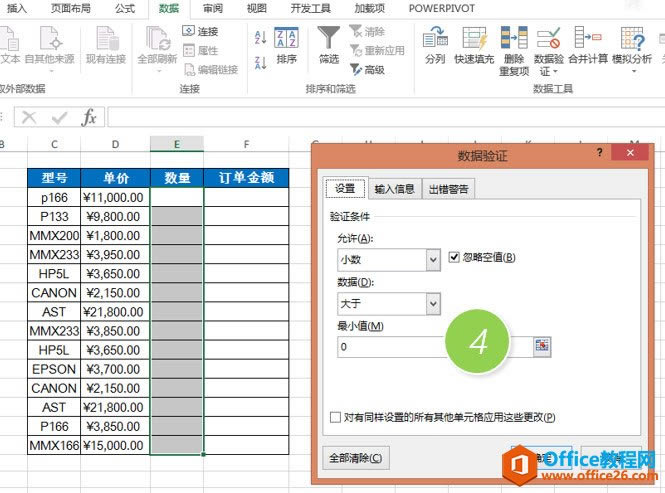Open the 审阅 ribbon tab

[x=212, y=8]
